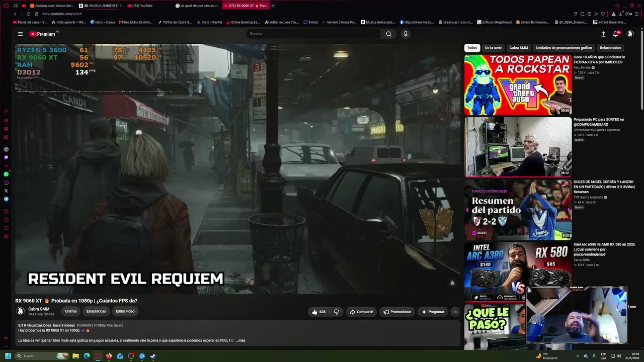
Task: Open the Gmail 'Recibidos' bookmark
Action: (136, 22)
